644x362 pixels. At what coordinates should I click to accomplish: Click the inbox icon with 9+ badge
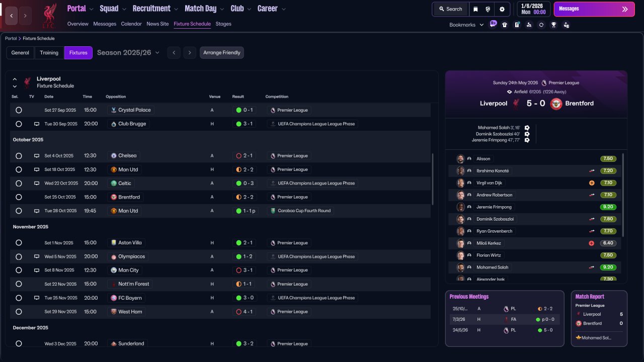[x=493, y=24]
